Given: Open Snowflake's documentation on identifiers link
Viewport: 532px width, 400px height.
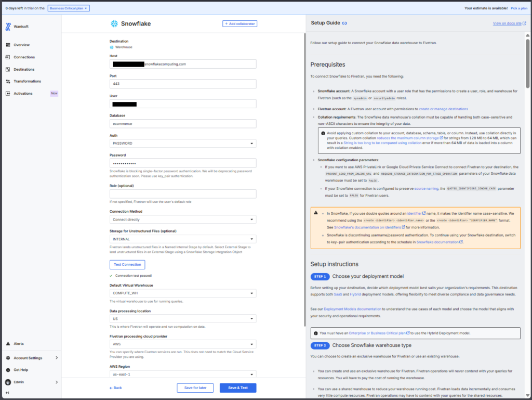Looking at the screenshot, I should click(x=369, y=227).
